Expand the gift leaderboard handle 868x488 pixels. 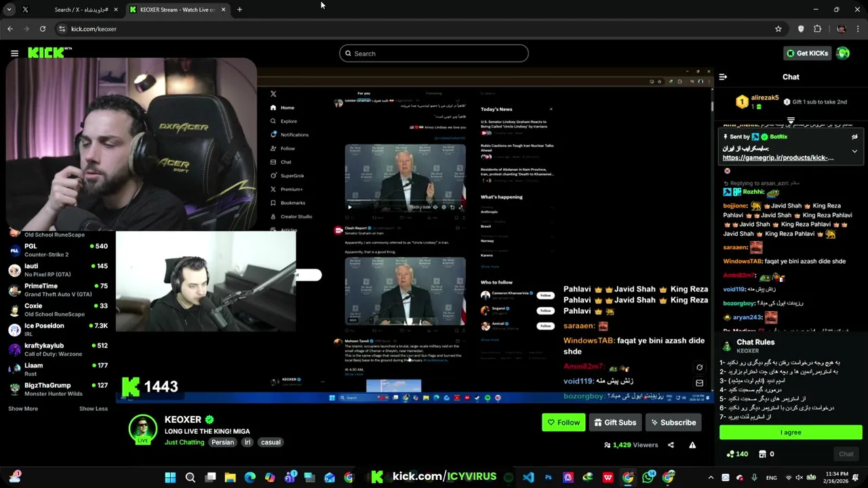point(791,121)
